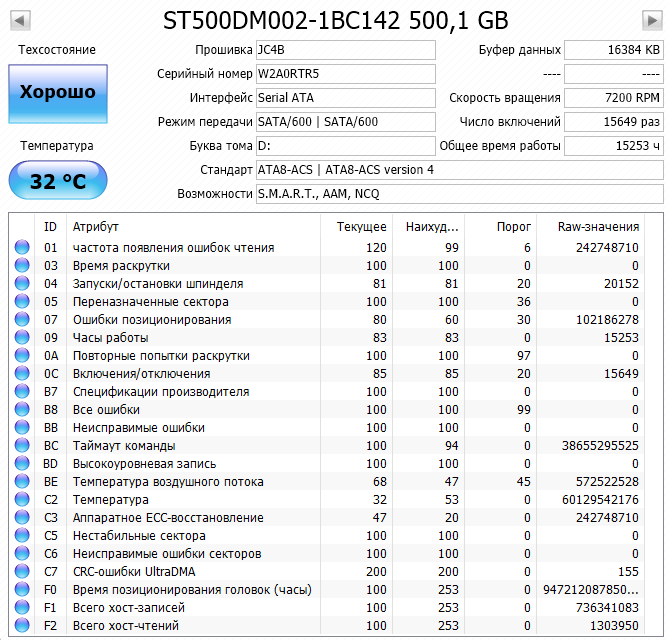Click status orb for Таймаут команды
The width and height of the screenshot is (667, 640).
pos(22,445)
